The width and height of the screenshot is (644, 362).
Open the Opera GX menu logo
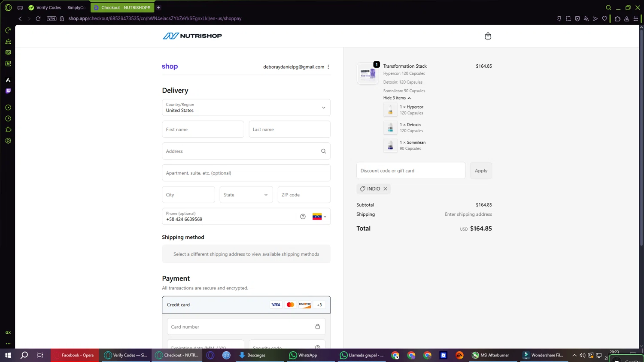[8, 7]
